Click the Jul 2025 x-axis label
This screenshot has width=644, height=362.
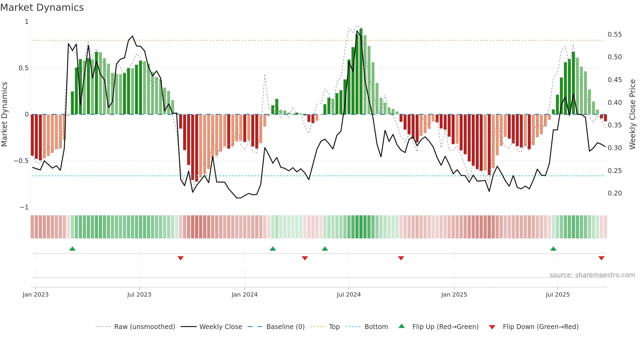point(558,294)
